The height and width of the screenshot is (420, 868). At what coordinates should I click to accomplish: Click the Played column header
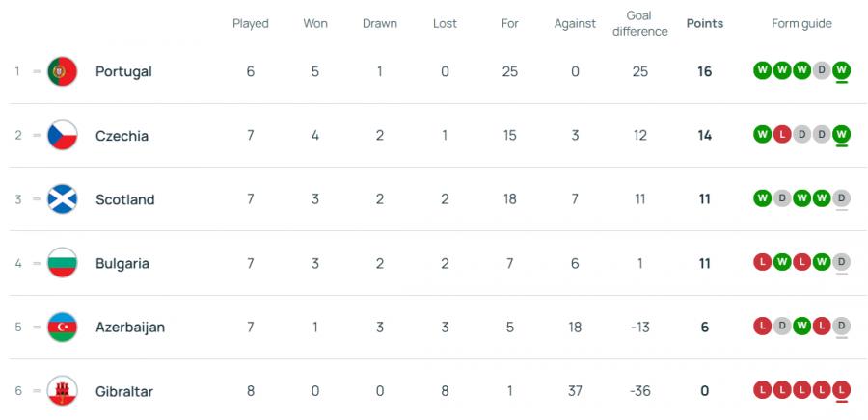click(x=251, y=24)
